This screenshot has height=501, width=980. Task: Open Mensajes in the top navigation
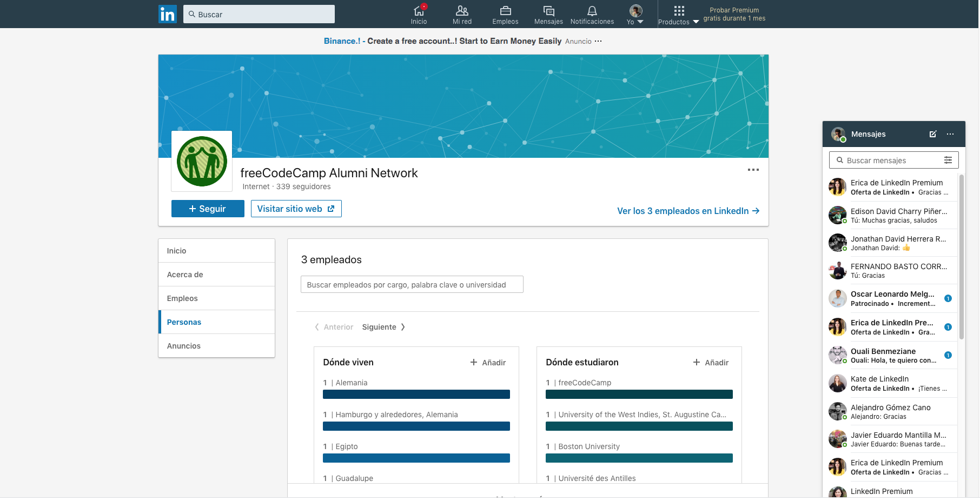click(x=548, y=15)
